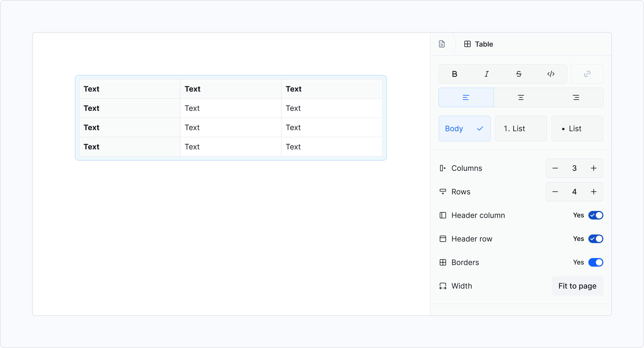Center align the text
644x348 pixels.
[521, 97]
